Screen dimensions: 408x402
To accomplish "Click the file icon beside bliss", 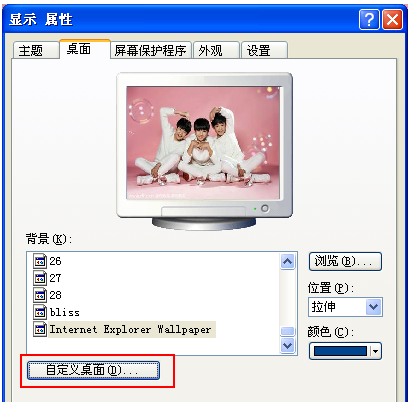I will (x=40, y=312).
